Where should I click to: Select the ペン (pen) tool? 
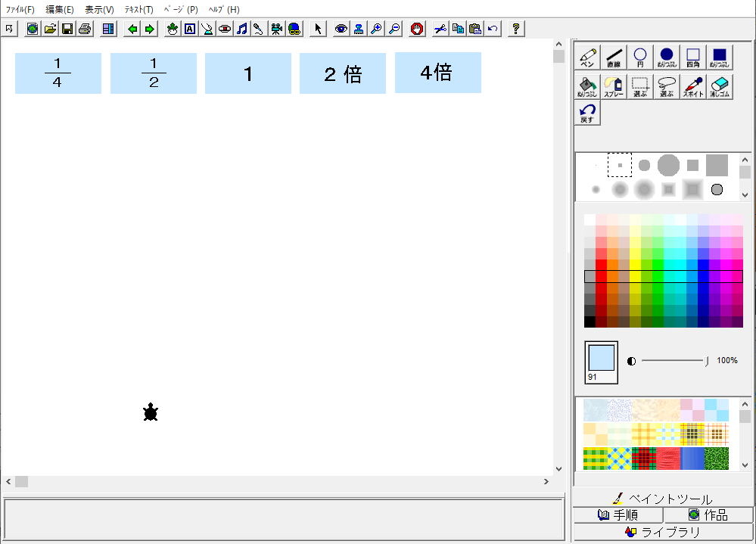tap(586, 58)
